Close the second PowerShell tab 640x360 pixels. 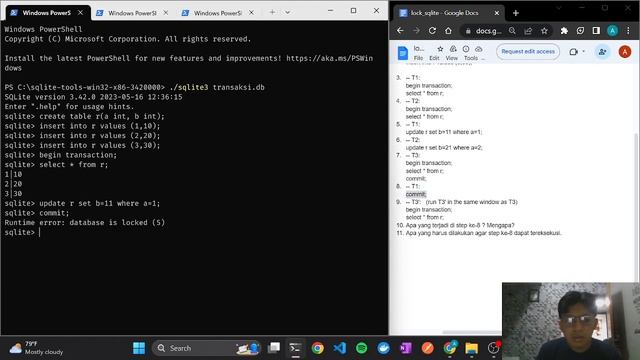point(166,13)
